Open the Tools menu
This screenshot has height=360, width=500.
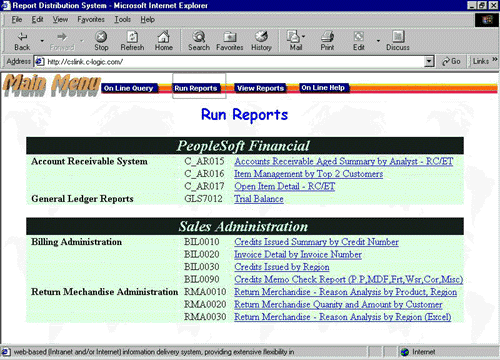click(x=122, y=20)
